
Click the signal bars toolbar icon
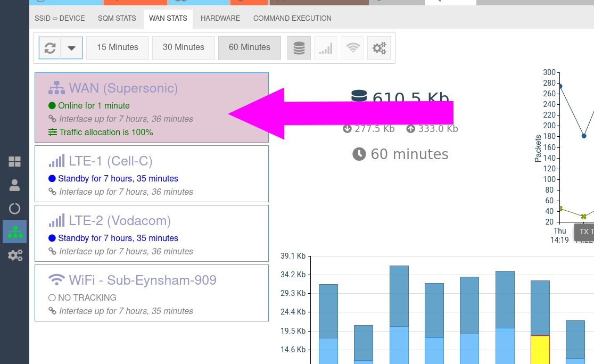[326, 48]
